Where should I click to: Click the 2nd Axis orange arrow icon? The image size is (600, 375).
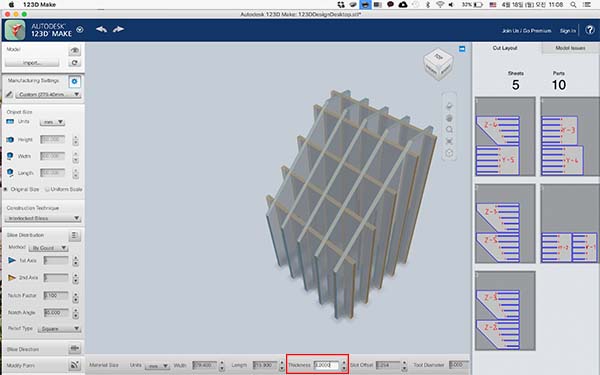pos(12,277)
